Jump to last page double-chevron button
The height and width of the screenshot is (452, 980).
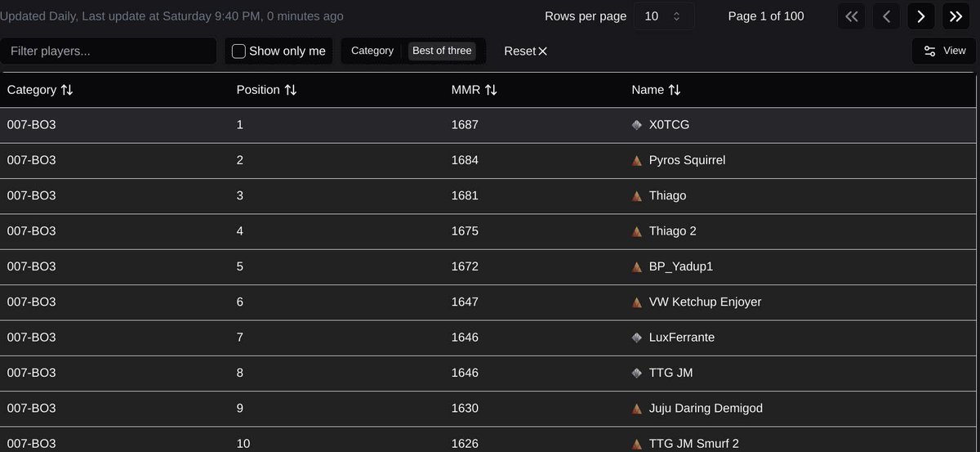[x=955, y=16]
